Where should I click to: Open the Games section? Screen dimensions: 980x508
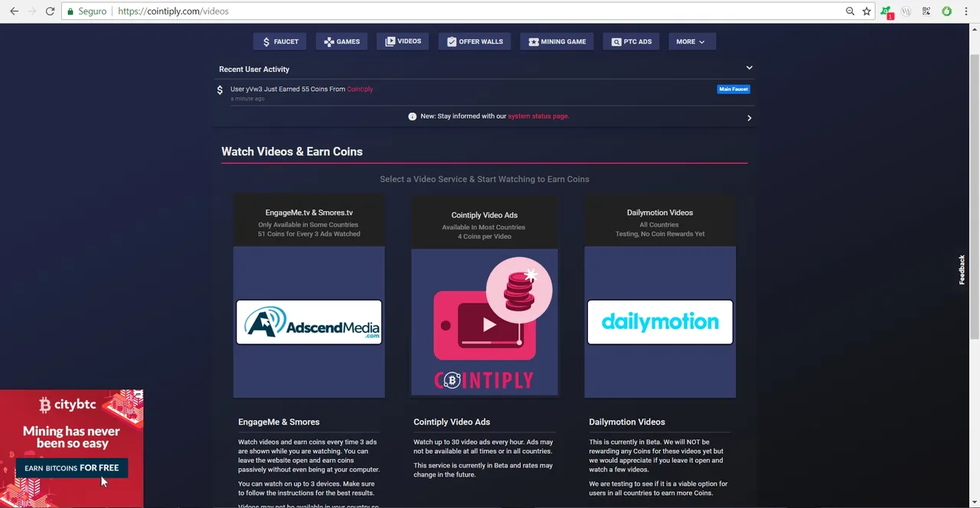pos(341,42)
